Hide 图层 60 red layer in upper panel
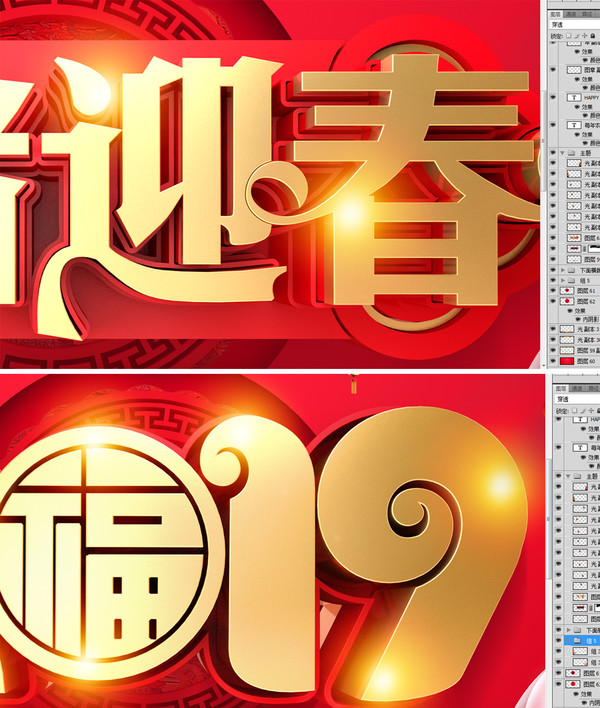The height and width of the screenshot is (708, 600). (x=553, y=361)
